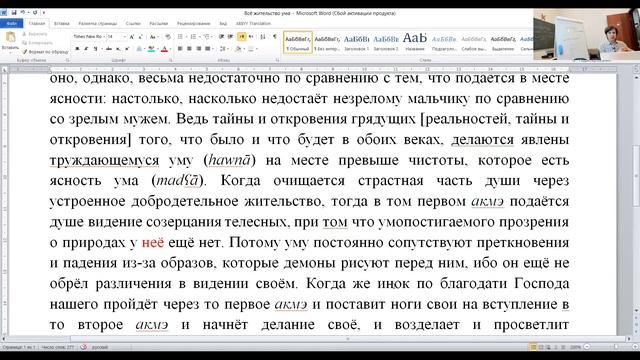This screenshot has width=640, height=360.
Task: Save the document from quick access toolbar
Action: [x=14, y=13]
